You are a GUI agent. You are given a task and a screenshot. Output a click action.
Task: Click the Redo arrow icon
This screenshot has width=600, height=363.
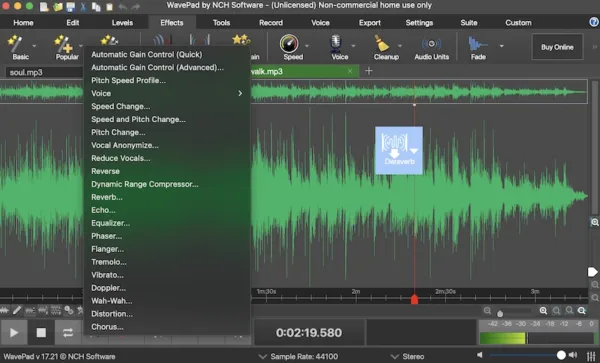(135, 7)
